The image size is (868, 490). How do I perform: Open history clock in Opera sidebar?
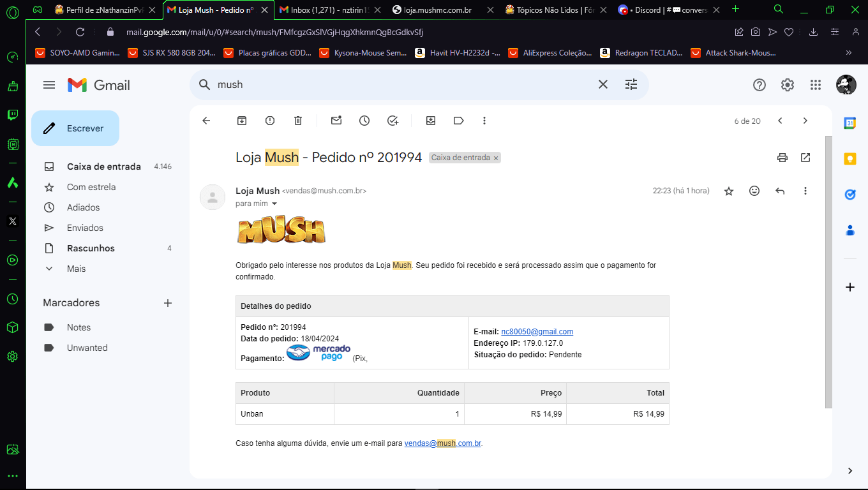pyautogui.click(x=13, y=299)
